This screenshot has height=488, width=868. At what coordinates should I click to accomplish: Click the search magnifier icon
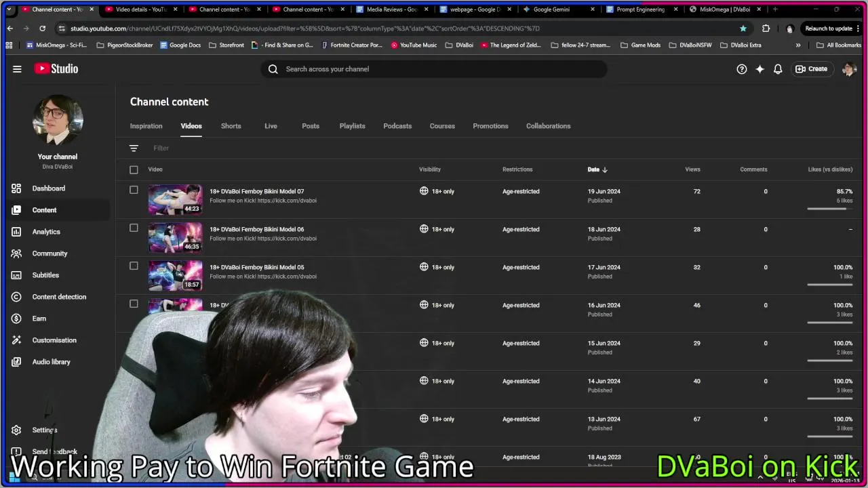pos(273,69)
